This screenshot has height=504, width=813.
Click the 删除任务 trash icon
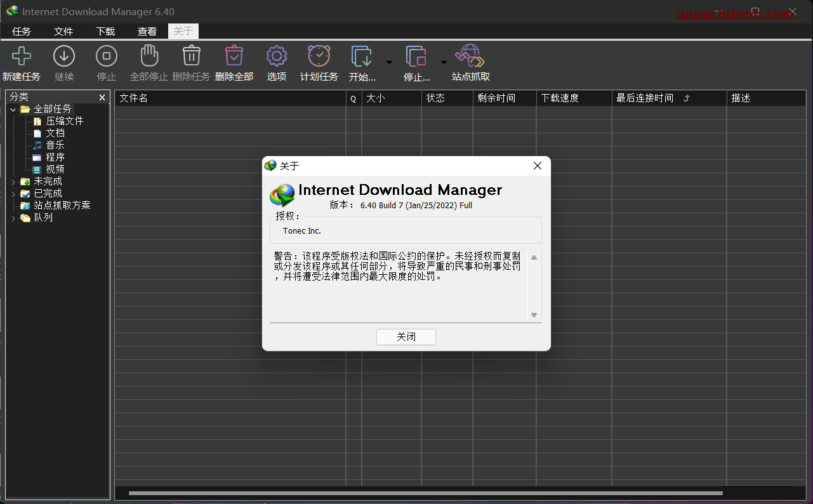192,56
